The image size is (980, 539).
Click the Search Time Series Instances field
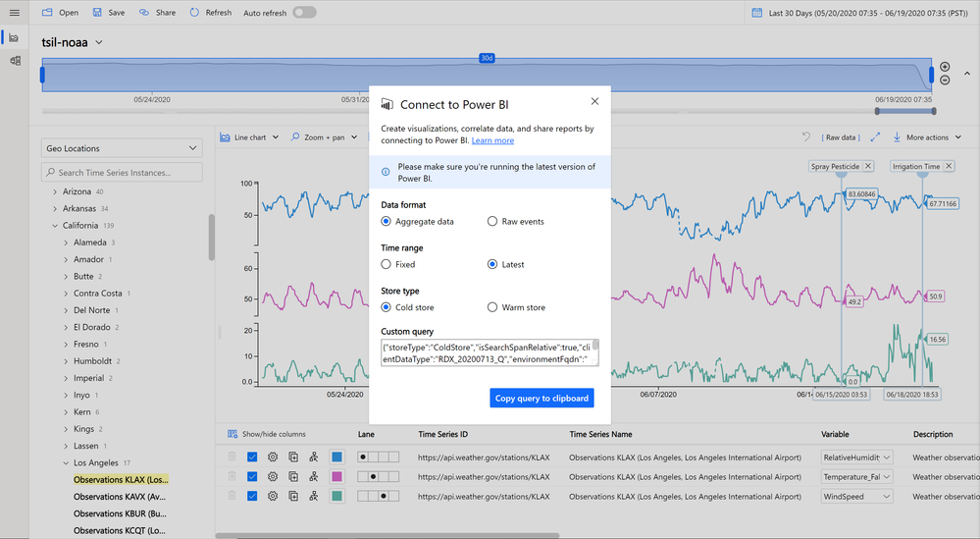coord(122,173)
